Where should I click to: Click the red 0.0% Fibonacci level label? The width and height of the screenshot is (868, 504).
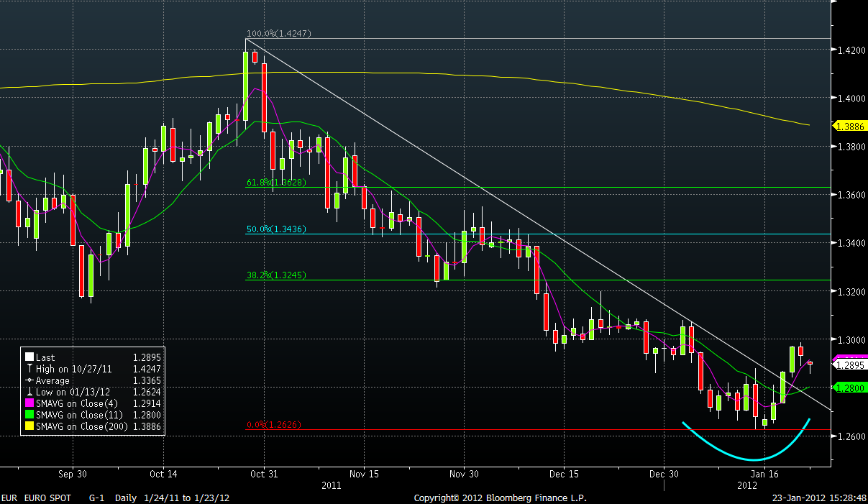point(273,425)
